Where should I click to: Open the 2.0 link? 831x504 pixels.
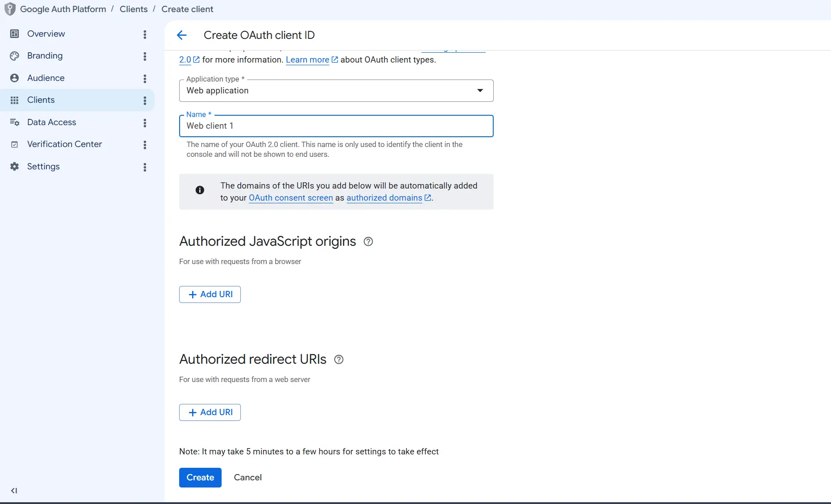tap(185, 60)
